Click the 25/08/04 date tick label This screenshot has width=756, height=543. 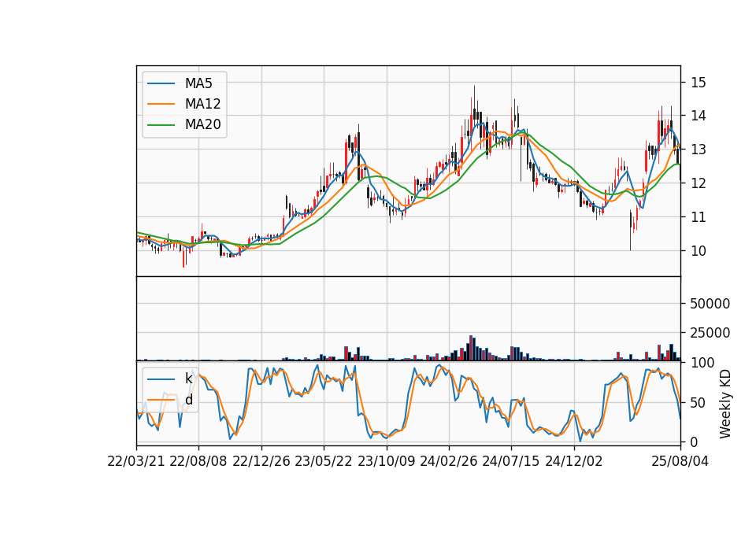coord(680,461)
